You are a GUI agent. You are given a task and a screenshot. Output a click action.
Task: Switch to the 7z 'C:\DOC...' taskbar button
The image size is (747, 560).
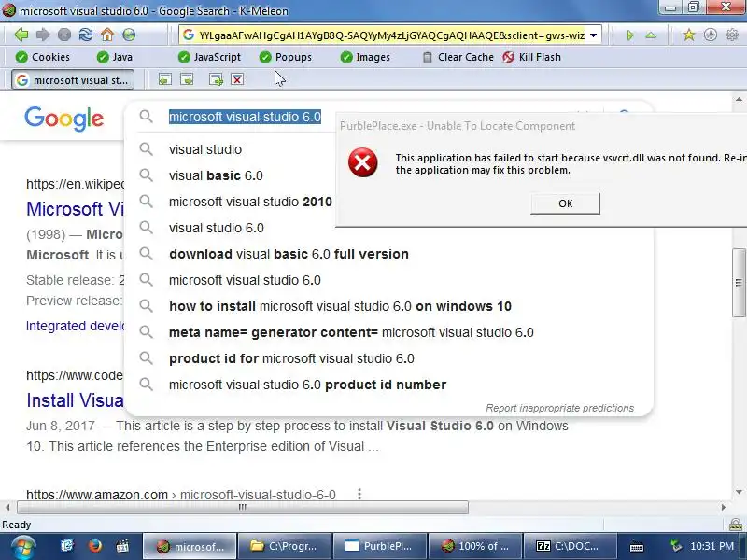pyautogui.click(x=571, y=546)
